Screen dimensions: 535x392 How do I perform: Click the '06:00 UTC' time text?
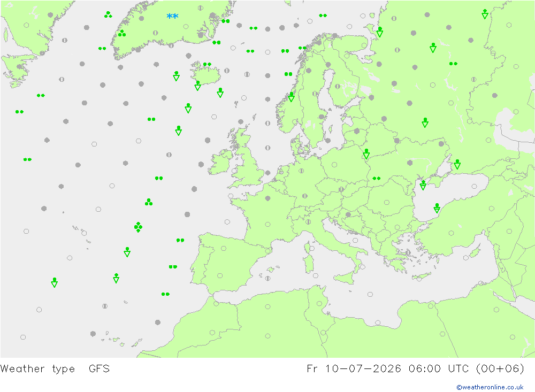(439, 369)
